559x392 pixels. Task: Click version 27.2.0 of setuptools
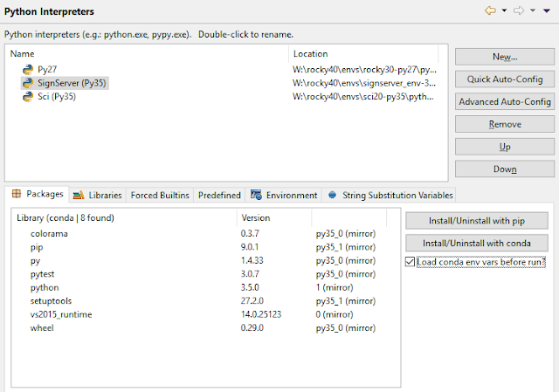pyautogui.click(x=252, y=301)
